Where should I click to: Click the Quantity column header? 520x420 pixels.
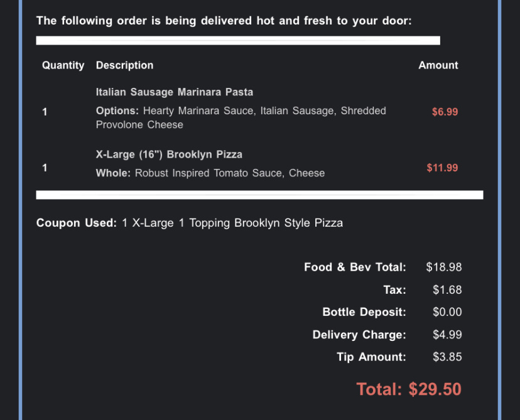tap(63, 65)
